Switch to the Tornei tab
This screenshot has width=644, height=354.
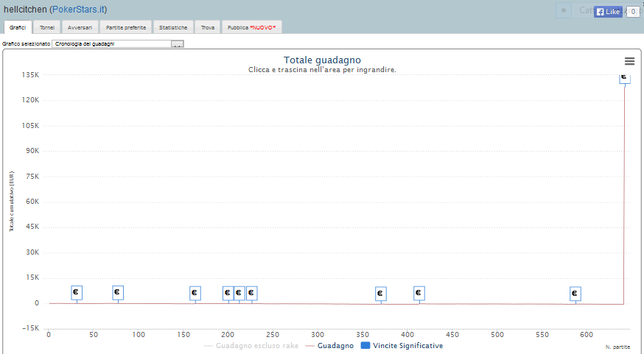click(x=47, y=27)
